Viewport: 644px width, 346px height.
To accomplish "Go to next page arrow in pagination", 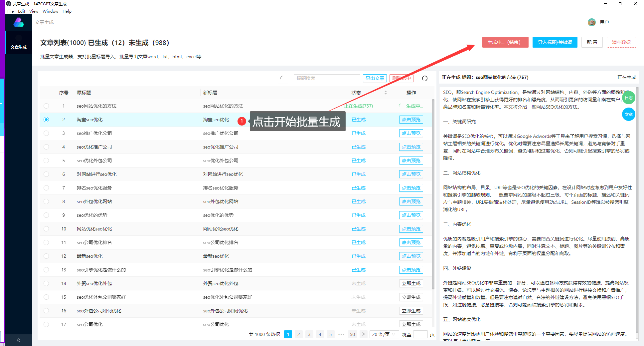I will pyautogui.click(x=363, y=334).
